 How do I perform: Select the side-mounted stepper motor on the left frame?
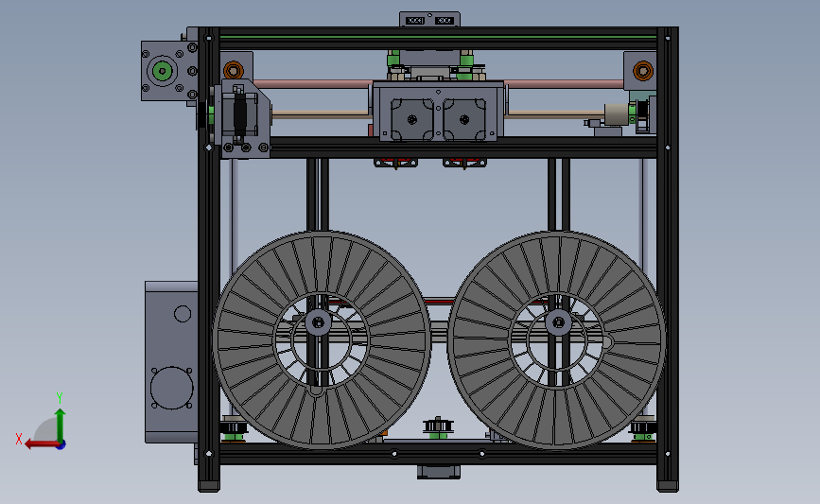pos(240,114)
